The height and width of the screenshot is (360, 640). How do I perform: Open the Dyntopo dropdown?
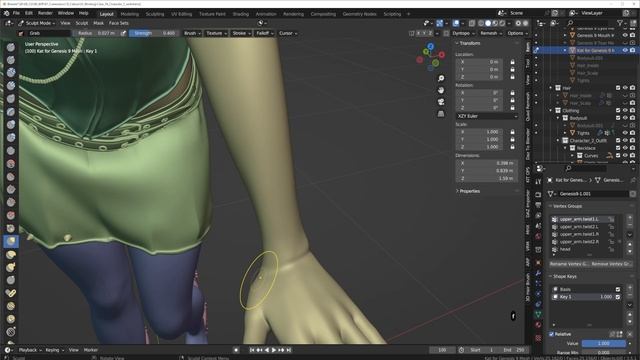[x=463, y=33]
